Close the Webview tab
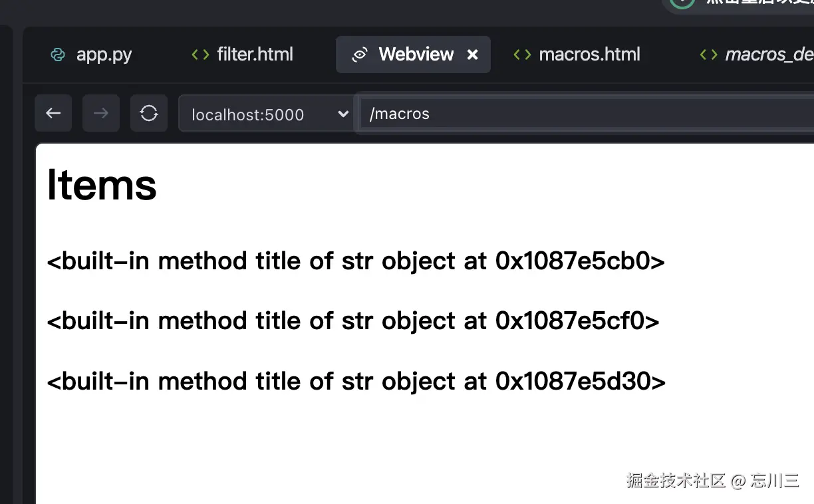This screenshot has height=504, width=814. click(x=472, y=55)
